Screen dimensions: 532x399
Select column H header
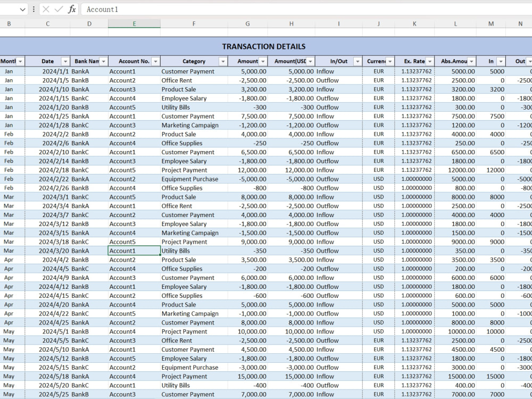tap(292, 24)
